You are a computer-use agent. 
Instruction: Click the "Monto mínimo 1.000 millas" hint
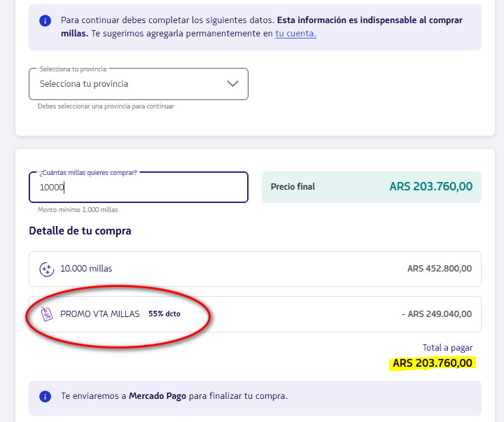(x=78, y=210)
